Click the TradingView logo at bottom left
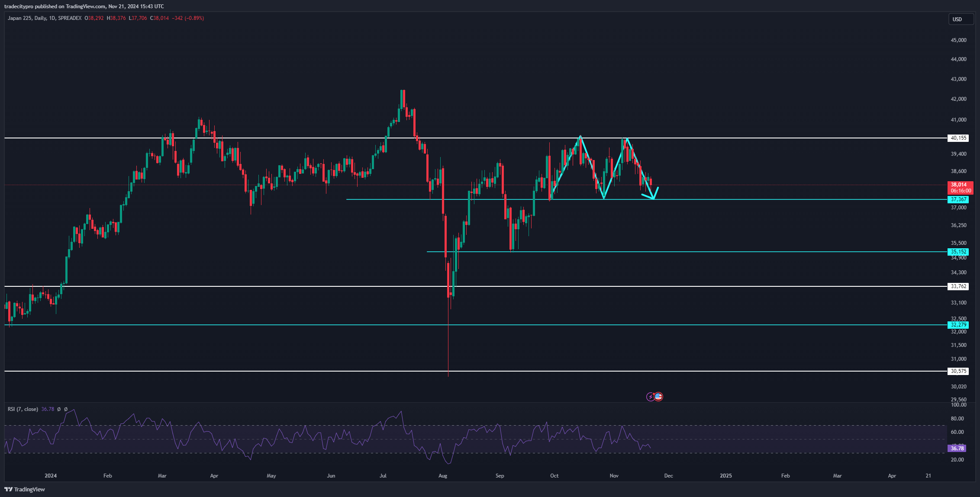The height and width of the screenshot is (497, 980). (25, 489)
